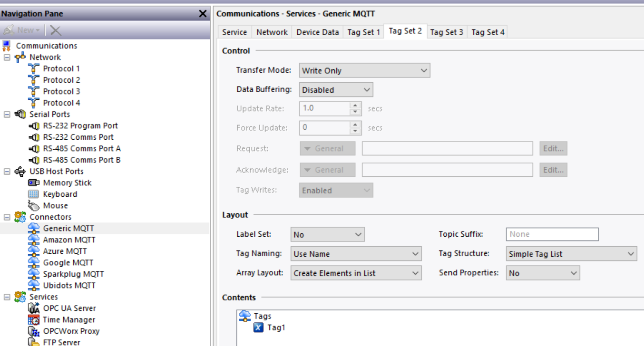Open the Tag Structure dropdown
This screenshot has height=346, width=644.
click(572, 254)
